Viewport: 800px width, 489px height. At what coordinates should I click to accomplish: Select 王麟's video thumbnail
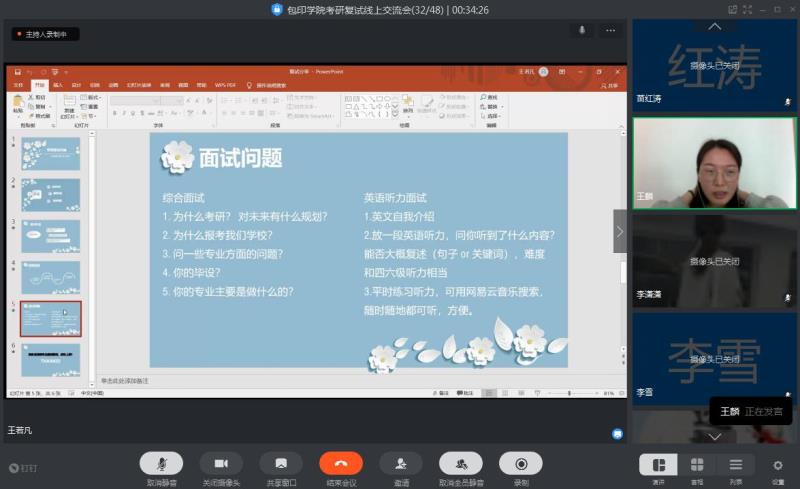[x=714, y=163]
